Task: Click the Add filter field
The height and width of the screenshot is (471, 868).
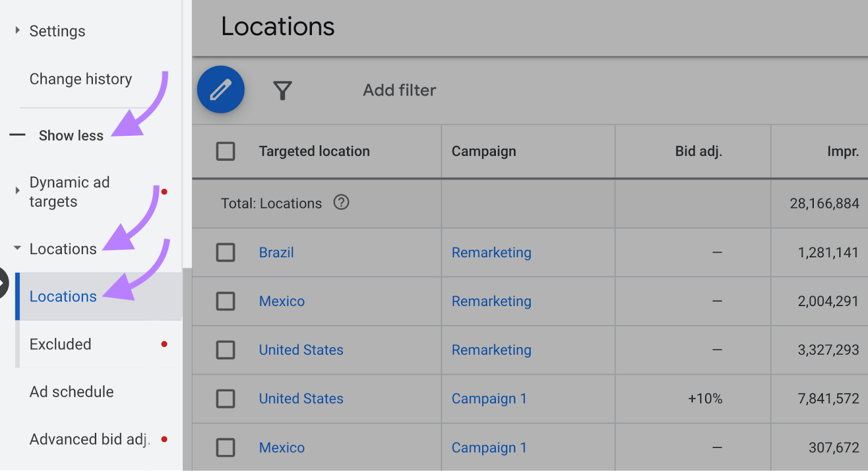Action: click(x=399, y=90)
